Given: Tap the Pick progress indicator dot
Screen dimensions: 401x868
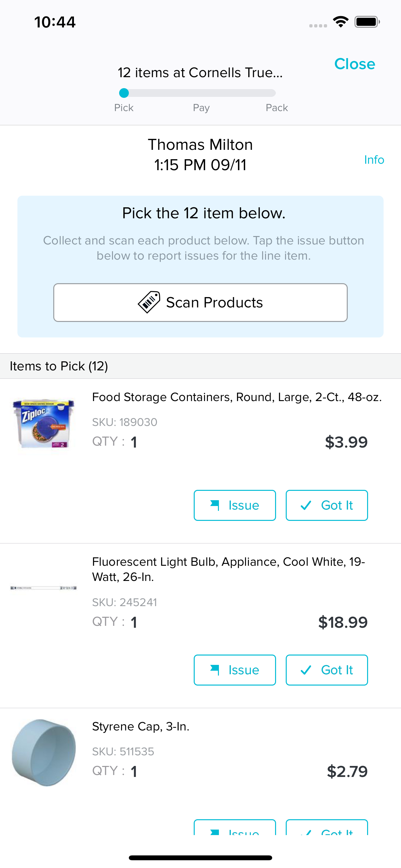Looking at the screenshot, I should point(124,92).
